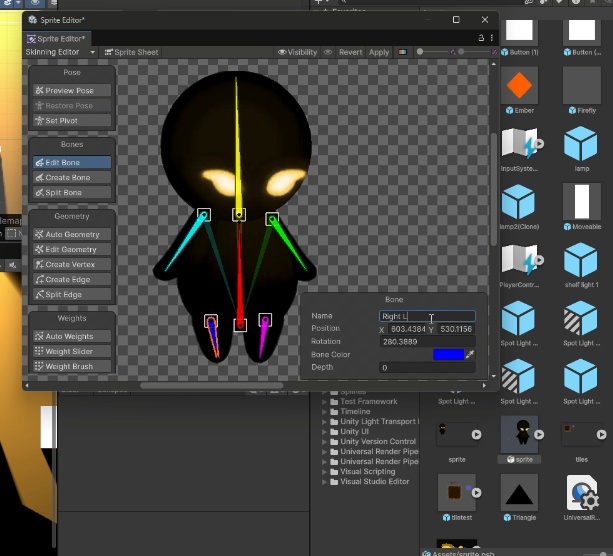
Task: Expand the Unity UI folder
Action: pos(324,432)
